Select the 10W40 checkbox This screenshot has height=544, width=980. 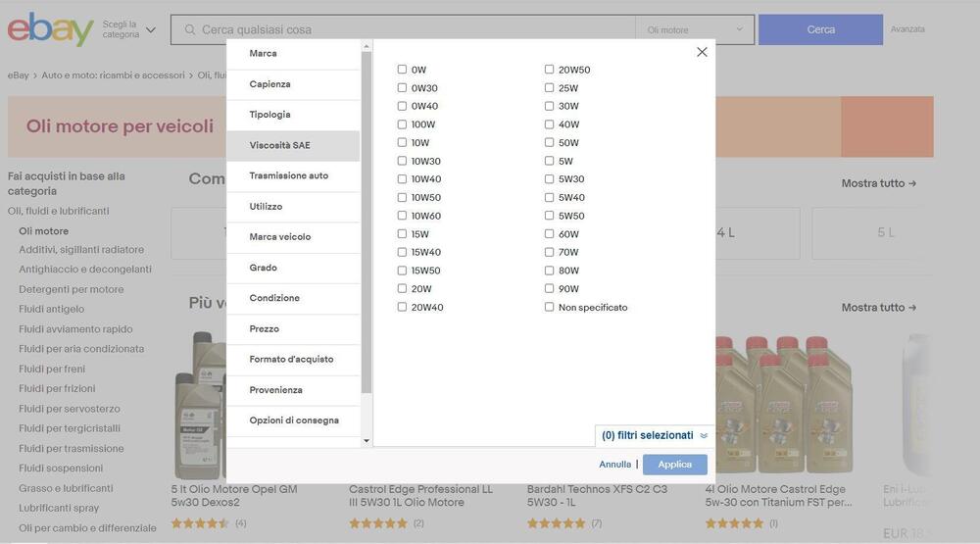pos(402,178)
